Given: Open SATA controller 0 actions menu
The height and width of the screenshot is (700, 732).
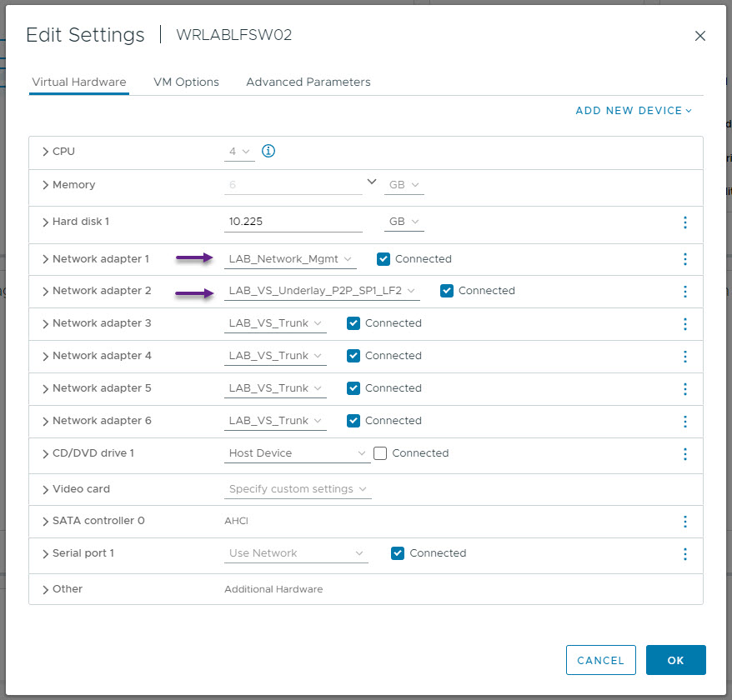Looking at the screenshot, I should point(684,522).
